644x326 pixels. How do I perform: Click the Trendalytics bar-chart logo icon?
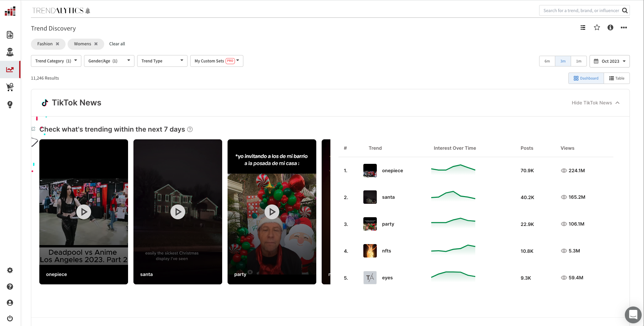coord(10,11)
